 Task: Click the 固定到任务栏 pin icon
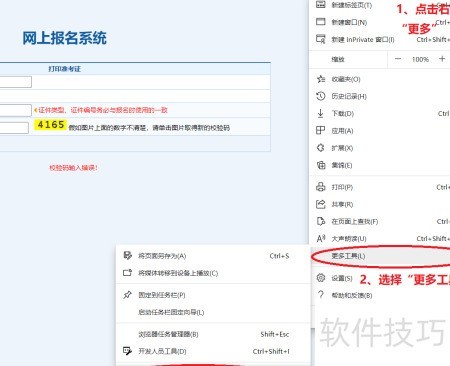(127, 295)
